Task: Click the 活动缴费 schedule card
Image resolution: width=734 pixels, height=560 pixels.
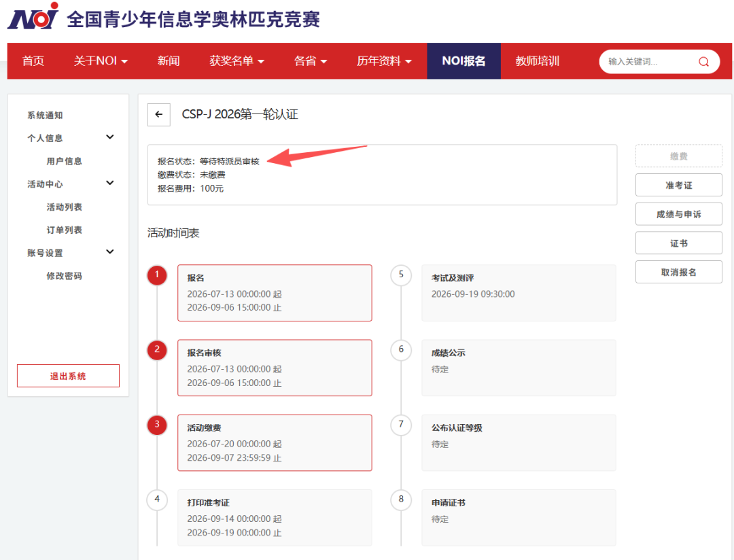Action: coord(275,443)
